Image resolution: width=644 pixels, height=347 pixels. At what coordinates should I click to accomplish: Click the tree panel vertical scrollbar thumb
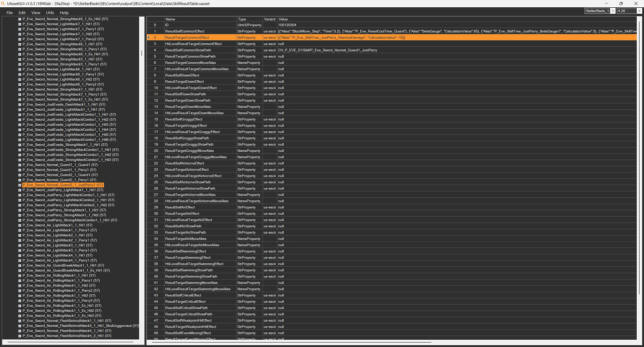pyautogui.click(x=142, y=53)
